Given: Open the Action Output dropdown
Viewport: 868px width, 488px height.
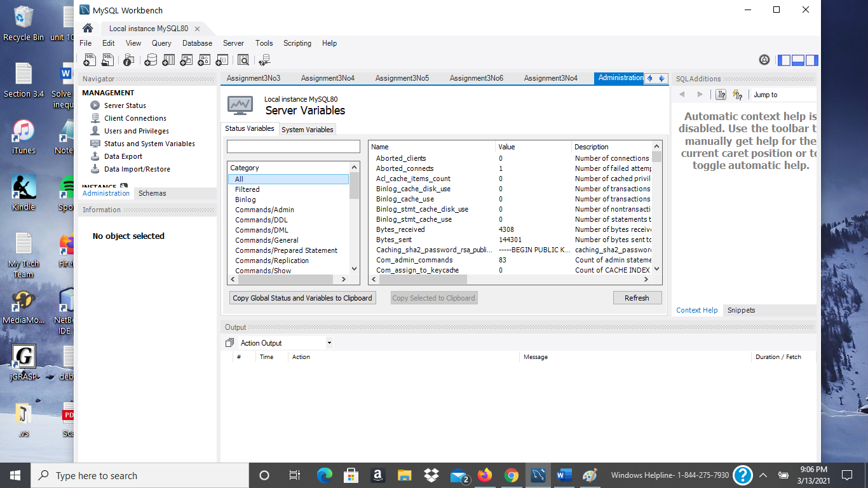Looking at the screenshot, I should click(x=329, y=342).
